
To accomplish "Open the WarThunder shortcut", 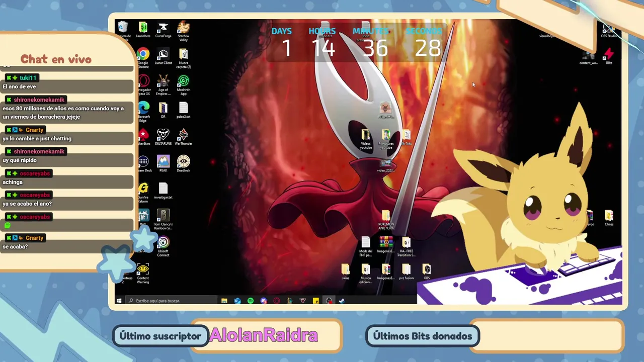I will click(x=183, y=137).
